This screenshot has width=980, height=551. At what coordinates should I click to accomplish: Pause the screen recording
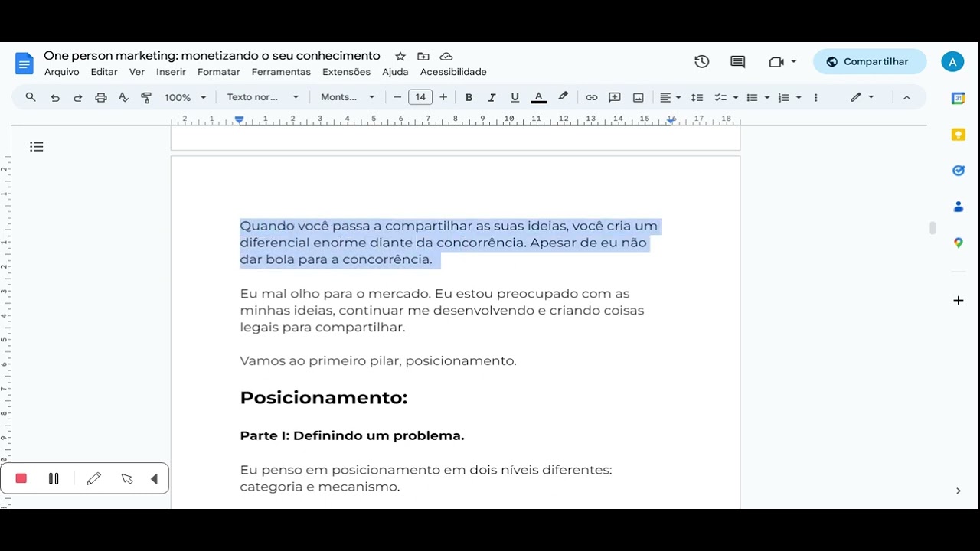54,478
